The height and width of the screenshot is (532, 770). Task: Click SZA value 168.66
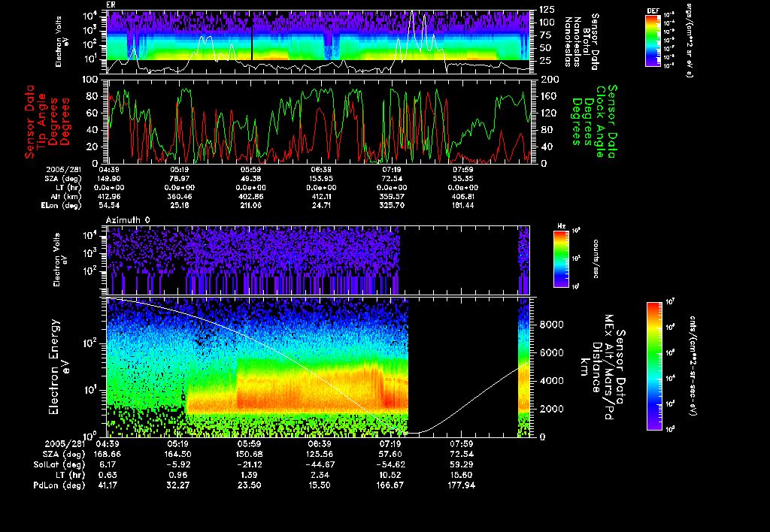pos(108,454)
